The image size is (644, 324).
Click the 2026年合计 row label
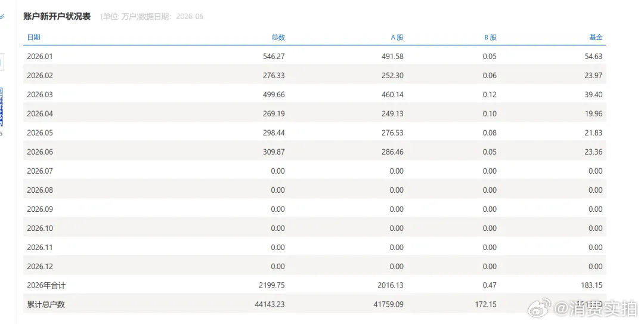(x=46, y=285)
